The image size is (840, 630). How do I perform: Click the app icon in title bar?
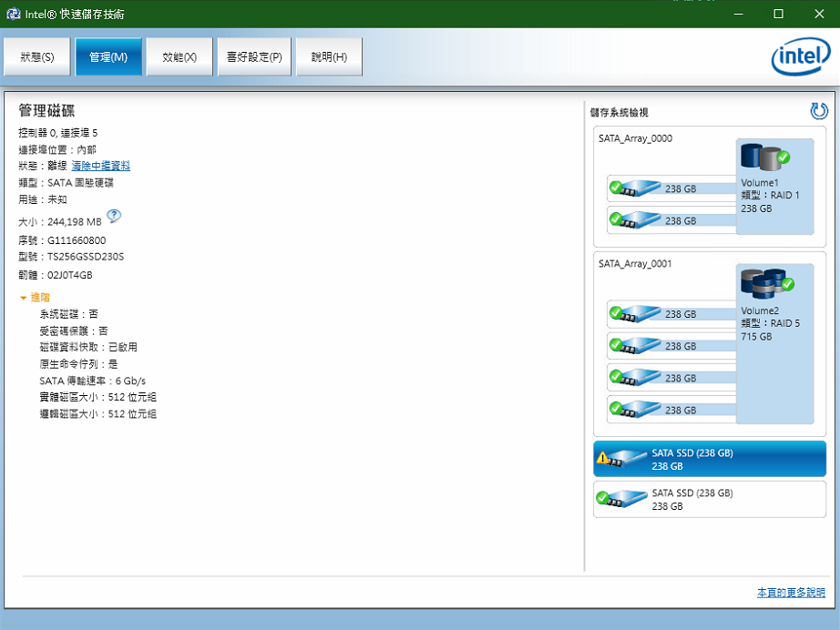tap(14, 14)
